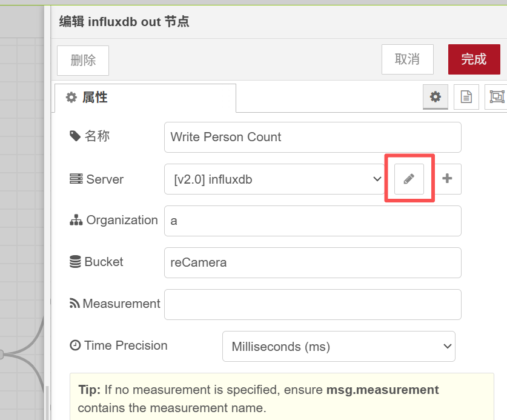The height and width of the screenshot is (420, 507).
Task: Expand the Server dropdown list
Action: pos(274,179)
